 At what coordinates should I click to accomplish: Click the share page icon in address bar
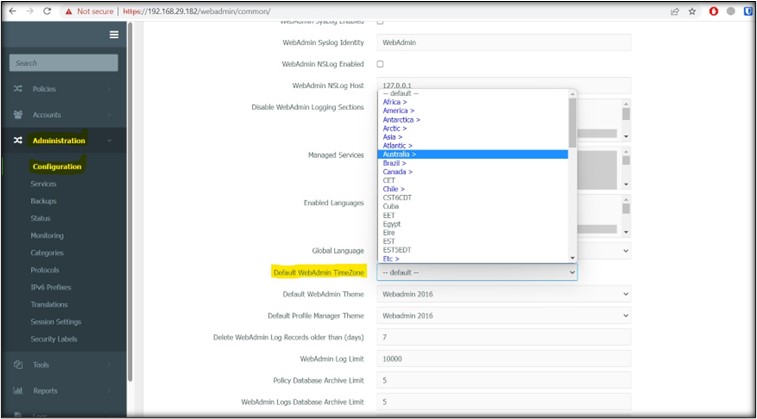click(x=675, y=11)
